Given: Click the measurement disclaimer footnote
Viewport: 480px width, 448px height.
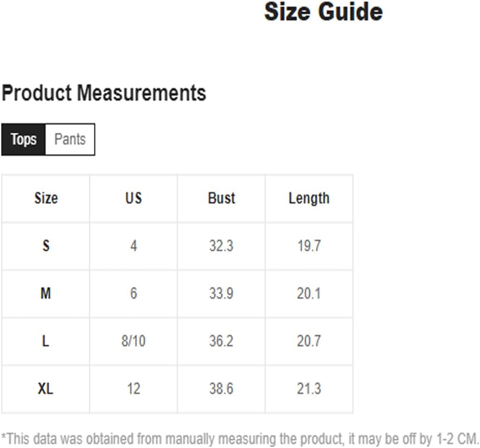Looking at the screenshot, I should click(240, 439).
